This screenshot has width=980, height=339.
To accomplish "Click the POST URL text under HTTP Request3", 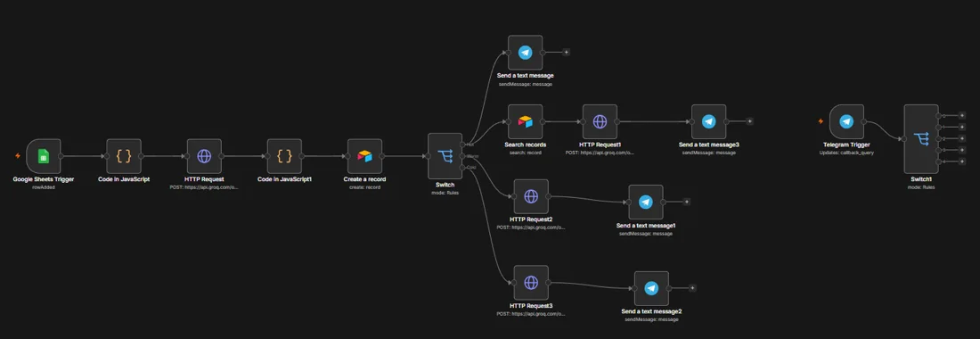I will click(531, 313).
